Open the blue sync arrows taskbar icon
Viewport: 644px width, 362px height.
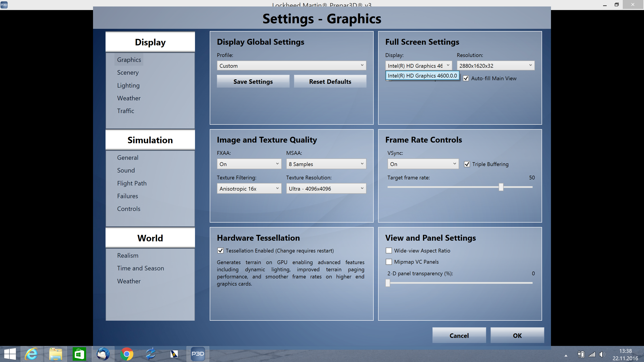coord(150,354)
